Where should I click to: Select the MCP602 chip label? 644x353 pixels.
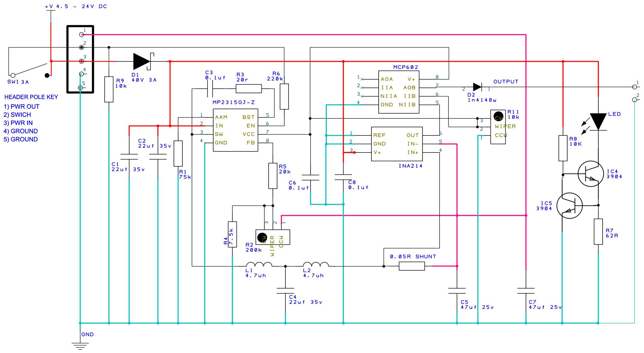(x=406, y=67)
